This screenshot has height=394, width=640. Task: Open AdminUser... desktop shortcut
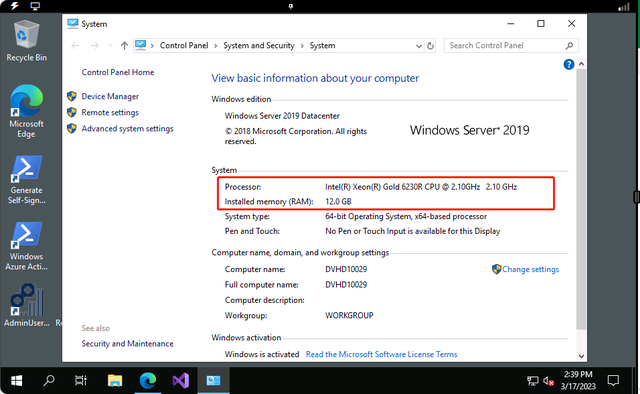[x=27, y=305]
